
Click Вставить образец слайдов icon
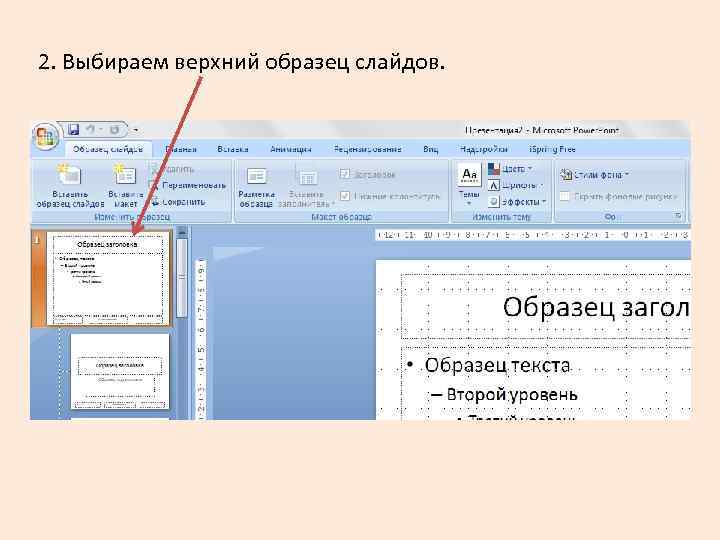tap(70, 186)
